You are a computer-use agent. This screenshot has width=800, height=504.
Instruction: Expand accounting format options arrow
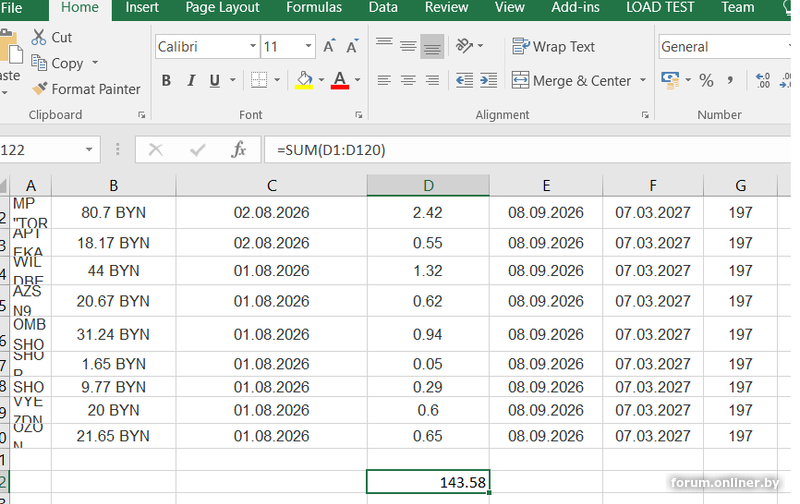[688, 80]
